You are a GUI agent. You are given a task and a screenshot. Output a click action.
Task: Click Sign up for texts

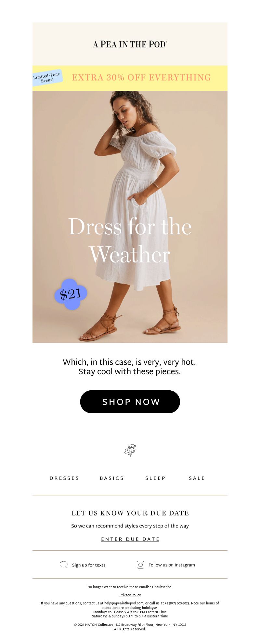coord(89,565)
